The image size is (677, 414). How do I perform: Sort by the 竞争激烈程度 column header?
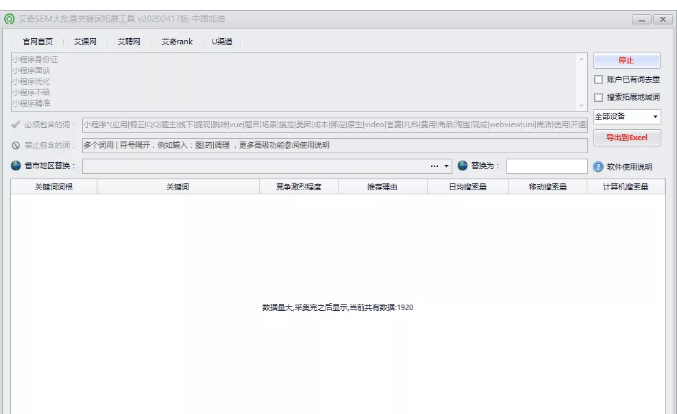pyautogui.click(x=299, y=186)
